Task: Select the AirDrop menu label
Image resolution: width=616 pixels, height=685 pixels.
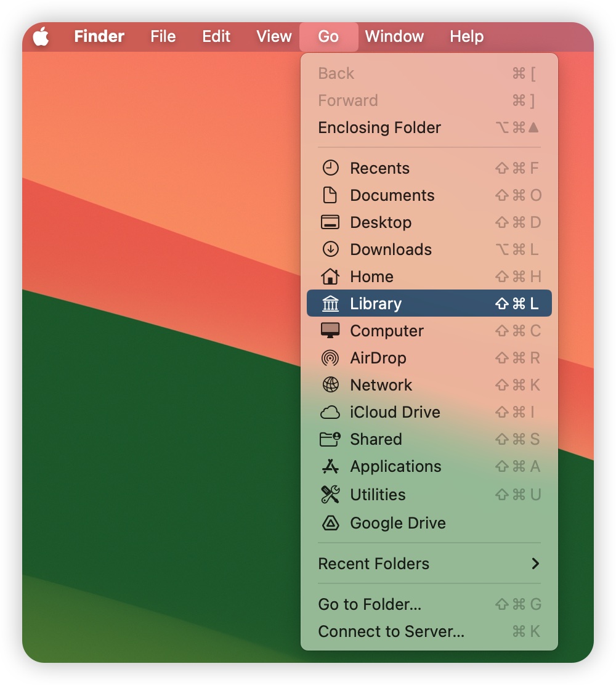Action: point(378,359)
